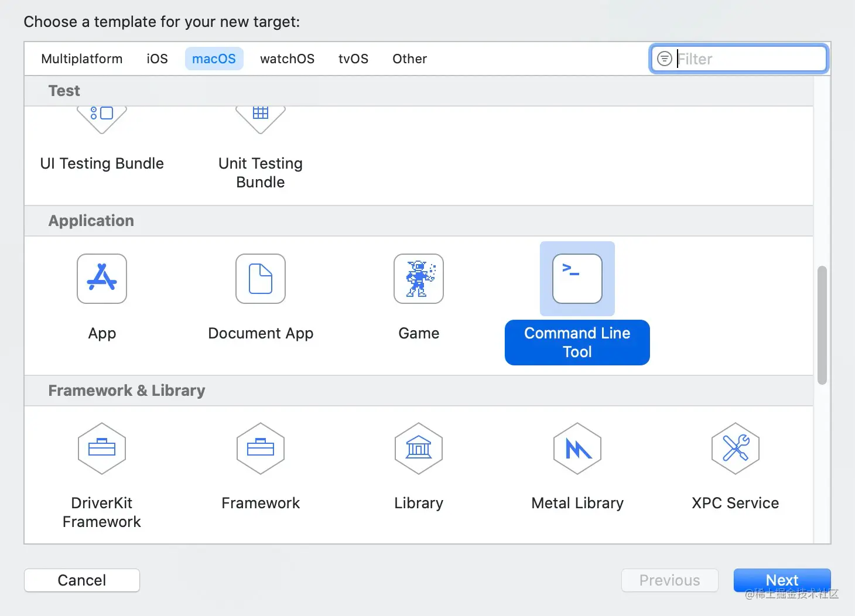Image resolution: width=855 pixels, height=616 pixels.
Task: Click the Library label text
Action: pyautogui.click(x=419, y=503)
